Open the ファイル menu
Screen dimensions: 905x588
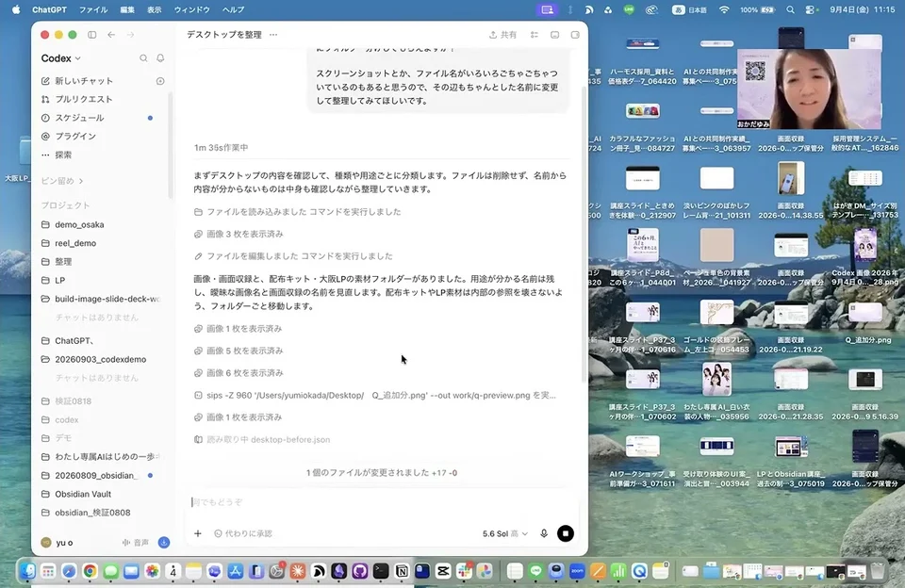(x=93, y=9)
